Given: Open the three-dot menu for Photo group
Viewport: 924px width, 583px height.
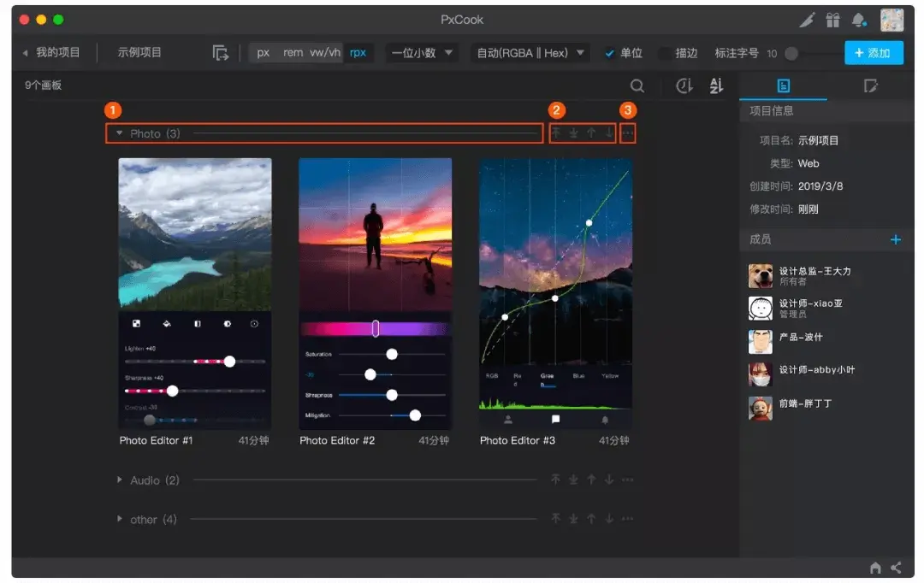Looking at the screenshot, I should tap(628, 133).
